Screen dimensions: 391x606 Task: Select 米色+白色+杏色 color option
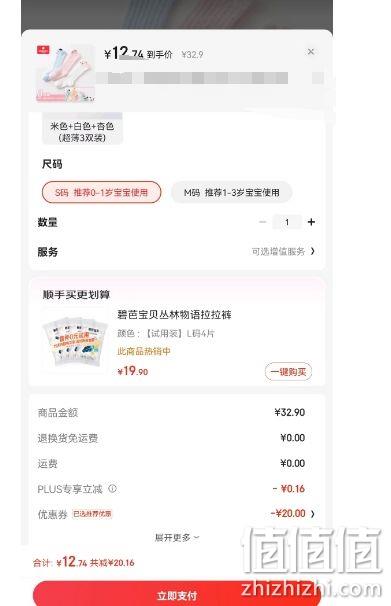82,129
